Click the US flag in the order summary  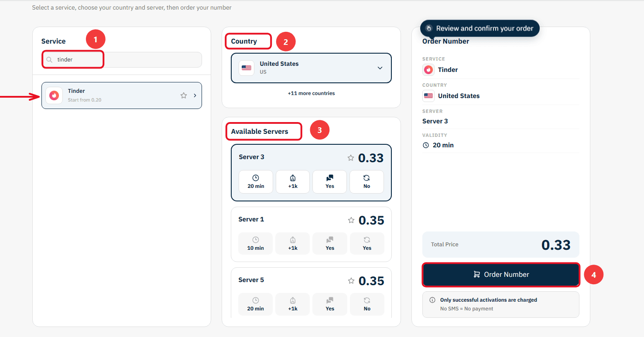[x=428, y=96]
